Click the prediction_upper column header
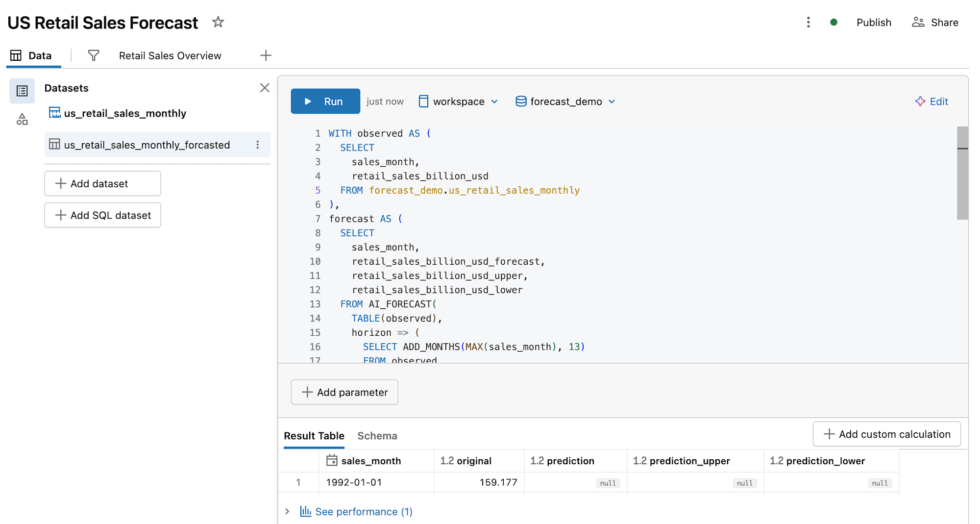The image size is (980, 524). point(695,461)
